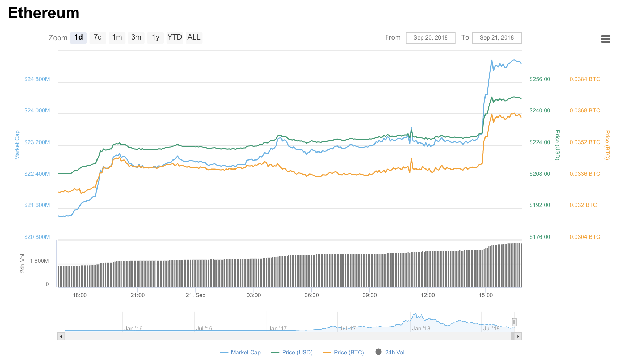The image size is (624, 364).
Task: Toggle the Price (USD) series in legend
Action: click(292, 352)
